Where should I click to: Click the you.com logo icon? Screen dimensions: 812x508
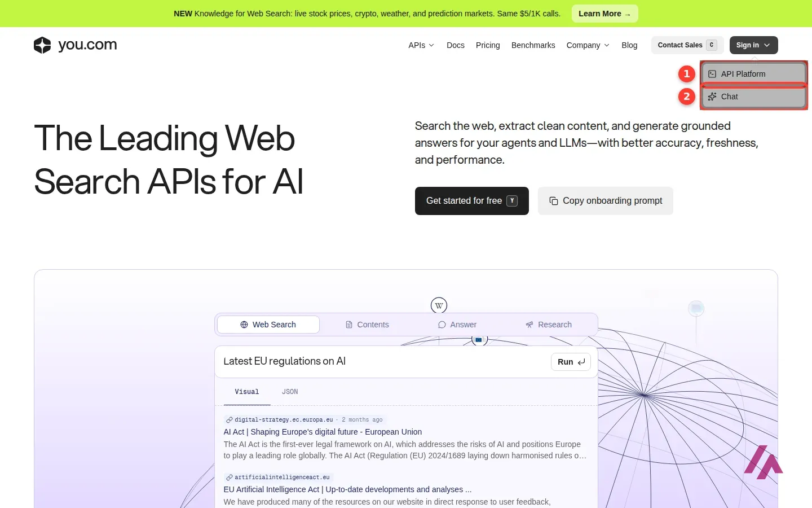coord(42,45)
